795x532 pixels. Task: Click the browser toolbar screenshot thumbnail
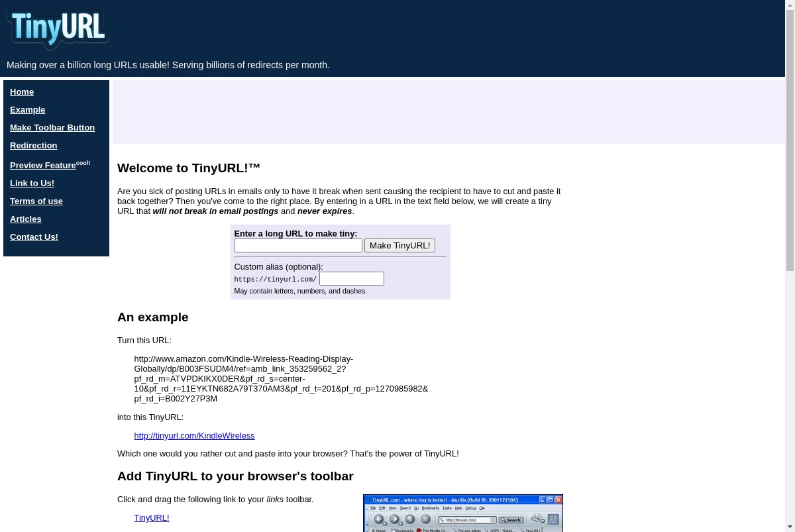tap(463, 513)
